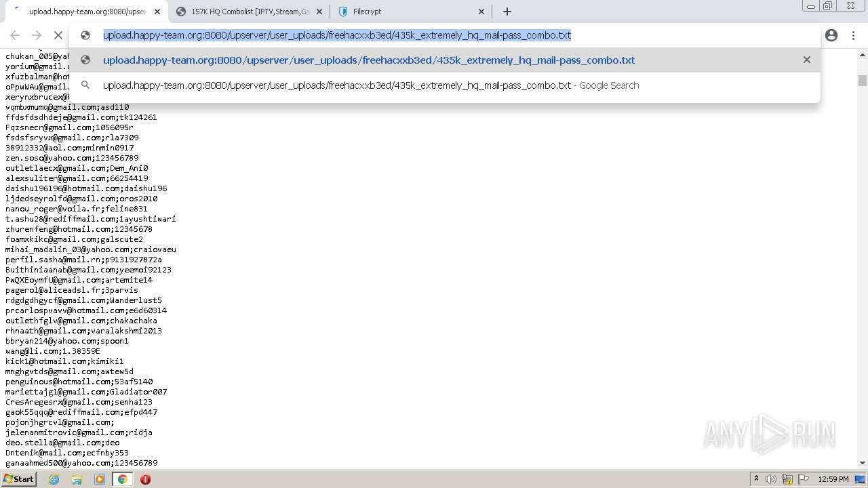Click line pagerol@aliceadsl.fr;3parvis
868x488 pixels.
click(72, 290)
